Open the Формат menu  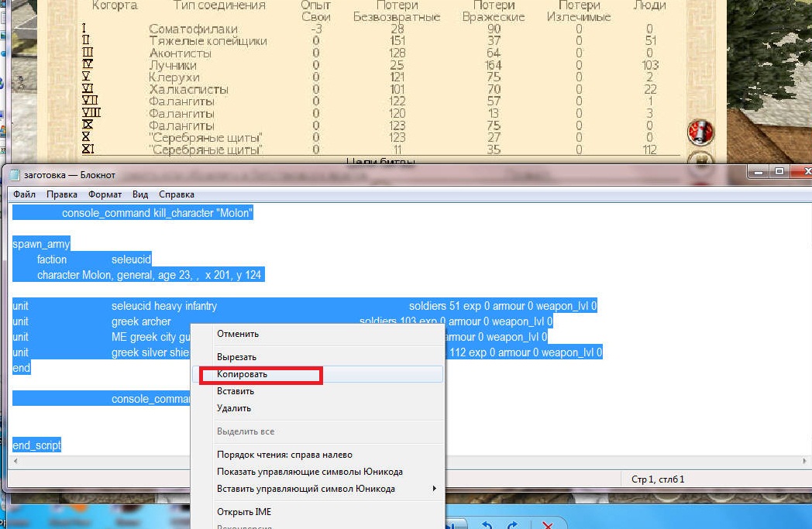[x=104, y=194]
